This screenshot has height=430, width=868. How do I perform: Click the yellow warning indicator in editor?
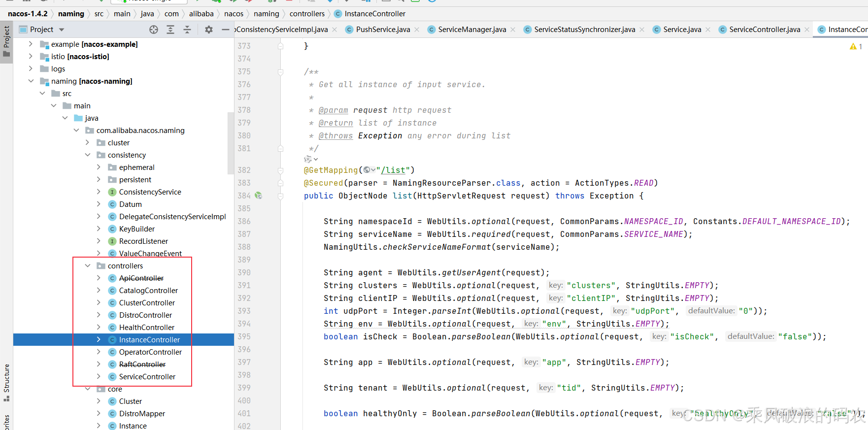coord(853,46)
